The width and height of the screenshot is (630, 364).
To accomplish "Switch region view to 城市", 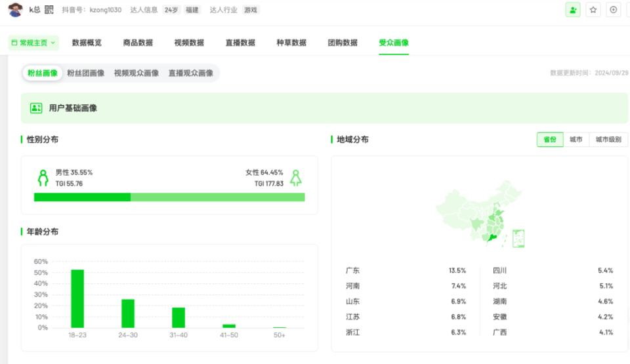I will (x=576, y=140).
